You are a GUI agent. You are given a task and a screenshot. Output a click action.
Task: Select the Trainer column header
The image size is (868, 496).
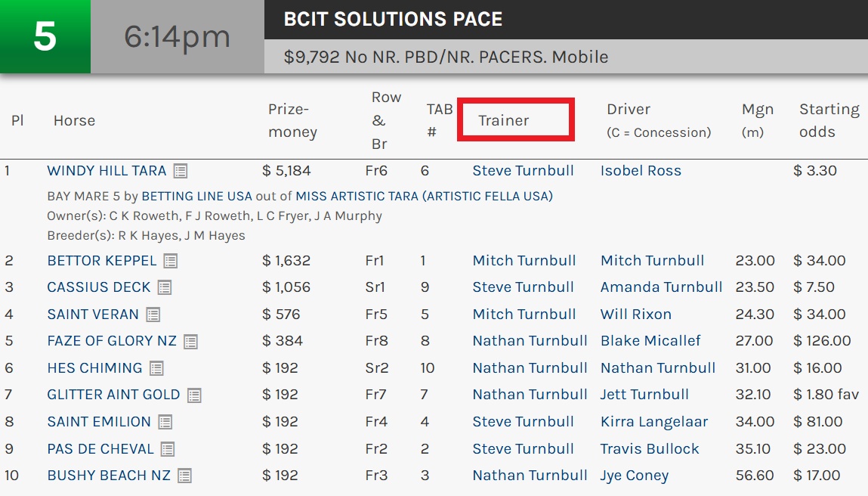(x=504, y=120)
